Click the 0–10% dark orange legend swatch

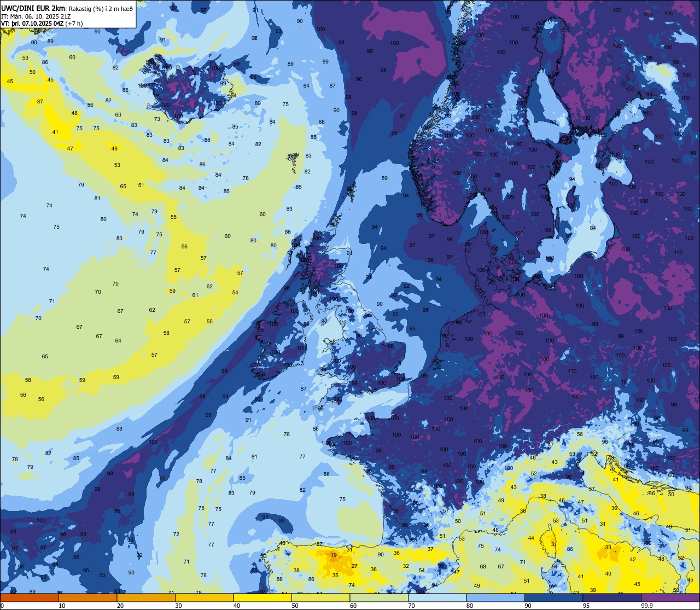[30, 597]
